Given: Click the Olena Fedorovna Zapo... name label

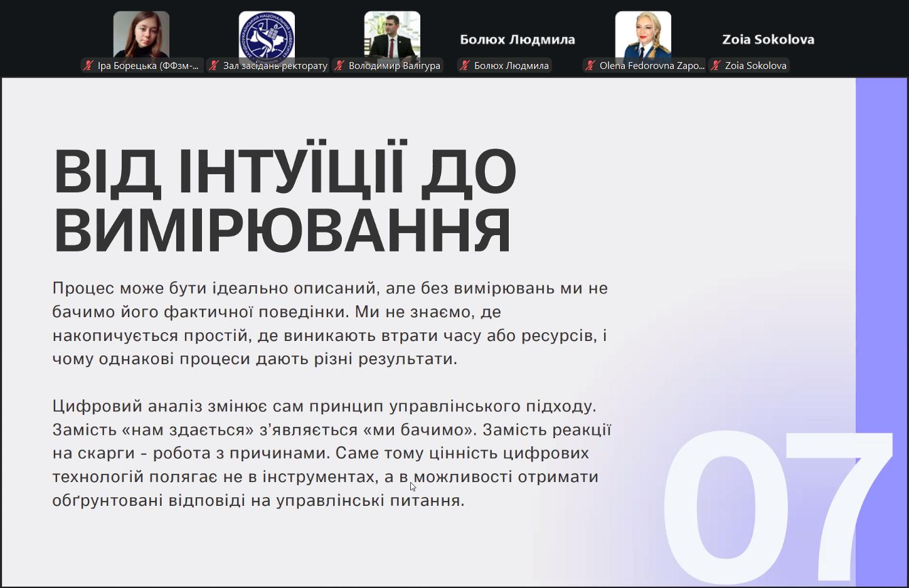Looking at the screenshot, I should point(652,66).
